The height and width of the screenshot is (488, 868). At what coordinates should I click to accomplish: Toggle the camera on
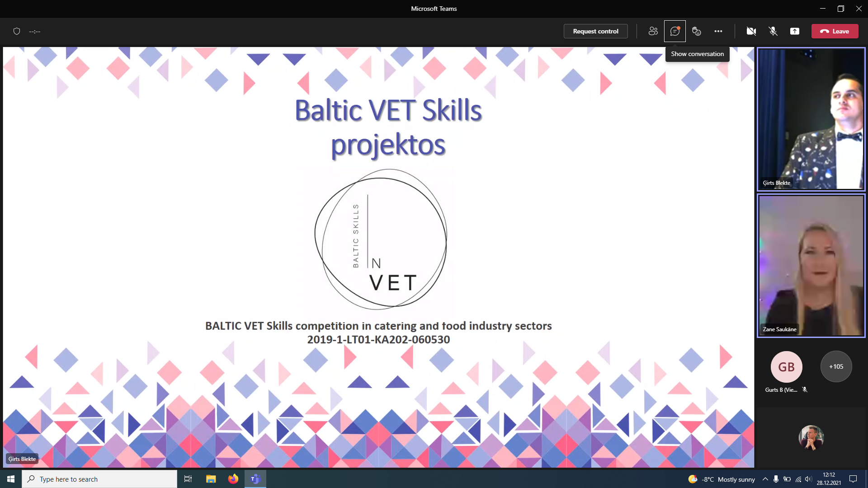pyautogui.click(x=751, y=31)
